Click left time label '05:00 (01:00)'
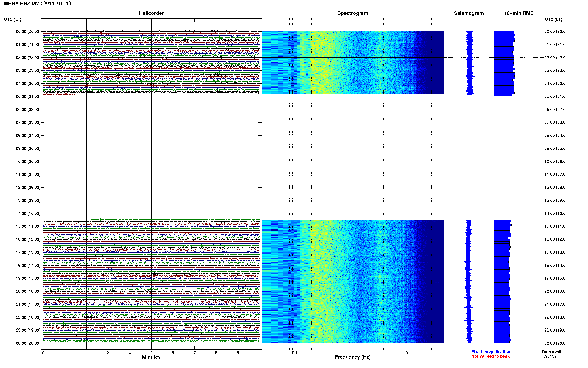Screen dimensions: 588x368 click(28, 96)
